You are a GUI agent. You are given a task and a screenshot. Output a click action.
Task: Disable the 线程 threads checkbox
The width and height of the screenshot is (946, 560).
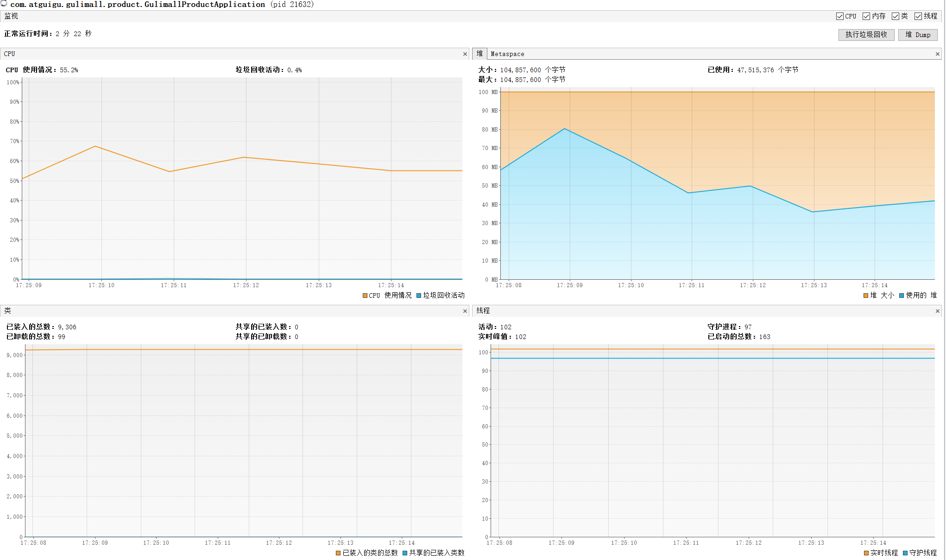[x=918, y=16]
